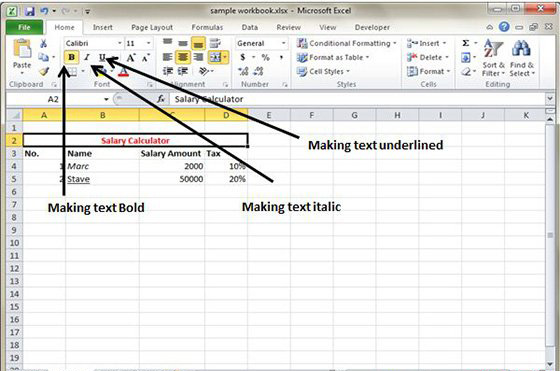Viewport: 560px width, 371px height.
Task: Click the Cut scissors icon
Action: [x=43, y=44]
